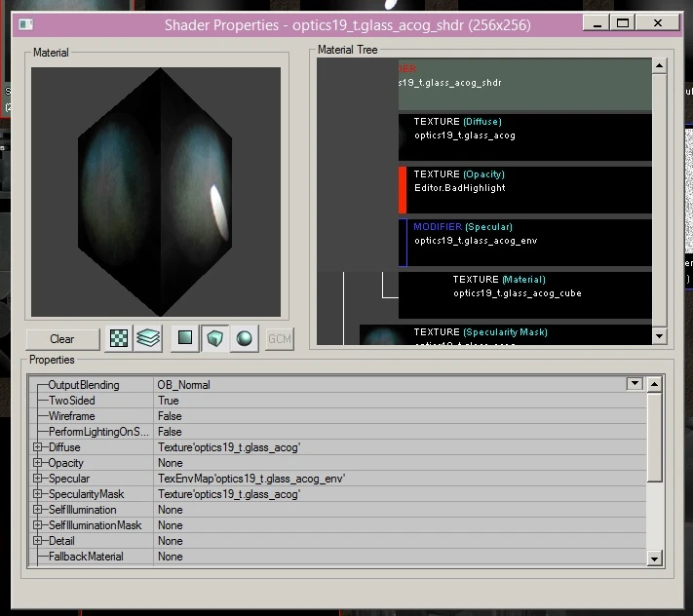Click the stacked layers preview icon
Image resolution: width=693 pixels, height=616 pixels.
coord(148,338)
